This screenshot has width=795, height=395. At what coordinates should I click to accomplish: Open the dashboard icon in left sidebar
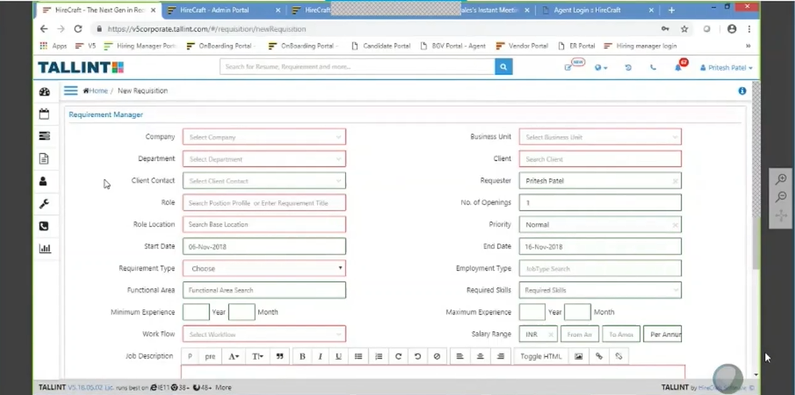coord(45,92)
